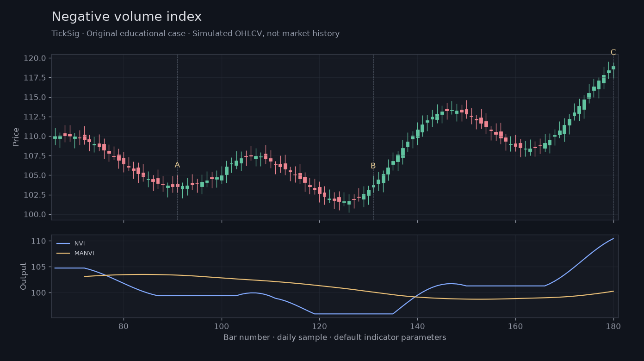Click price axis tick 115.0
This screenshot has width=644, height=361.
[35, 97]
